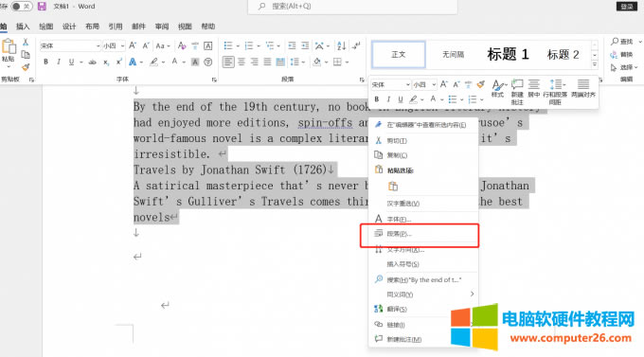Click the purple Save icon

tap(42, 7)
